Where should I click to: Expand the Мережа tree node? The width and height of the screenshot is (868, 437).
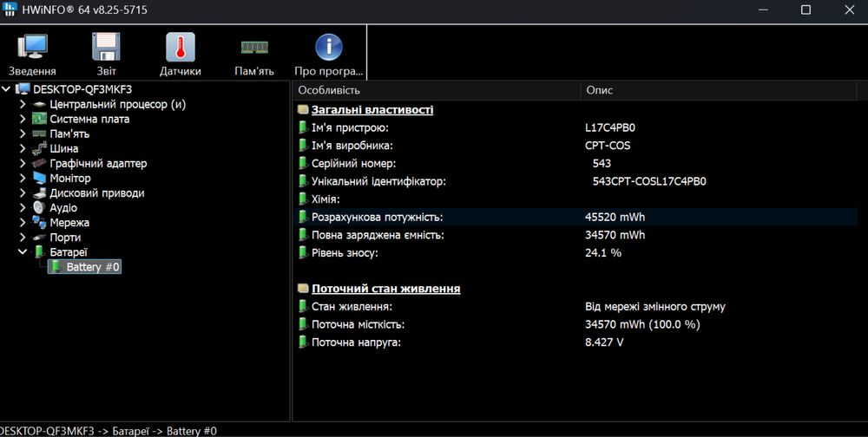(x=23, y=222)
